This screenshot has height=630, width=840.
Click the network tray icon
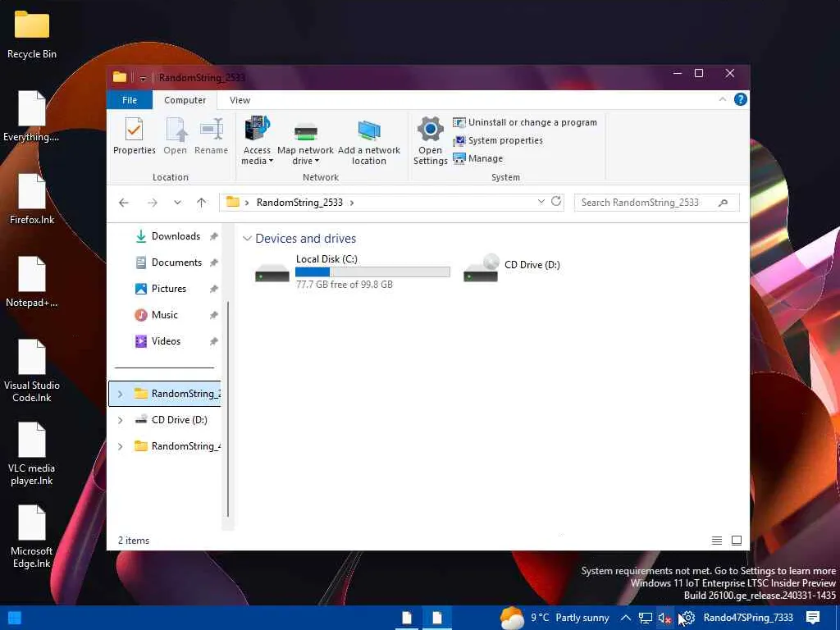click(646, 618)
